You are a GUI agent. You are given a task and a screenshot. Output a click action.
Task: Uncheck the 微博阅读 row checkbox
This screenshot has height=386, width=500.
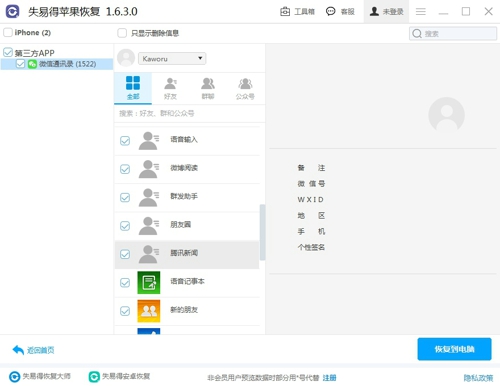[125, 169]
